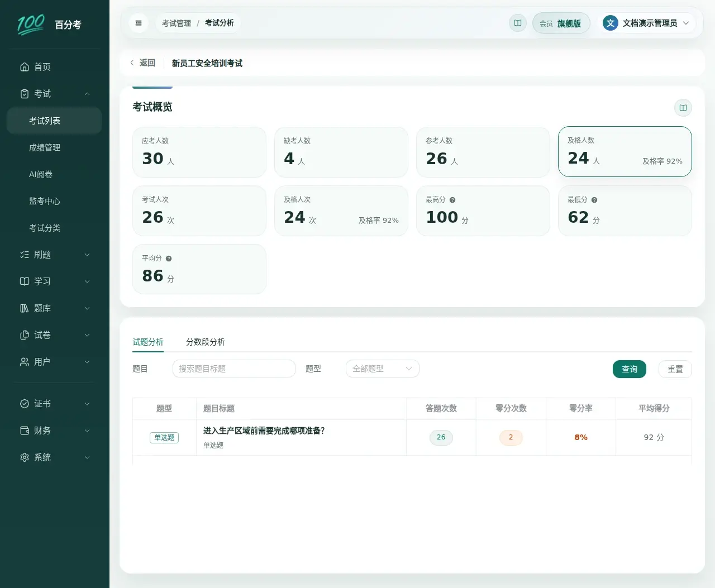Click the 重置 reset button
715x588 pixels.
675,369
